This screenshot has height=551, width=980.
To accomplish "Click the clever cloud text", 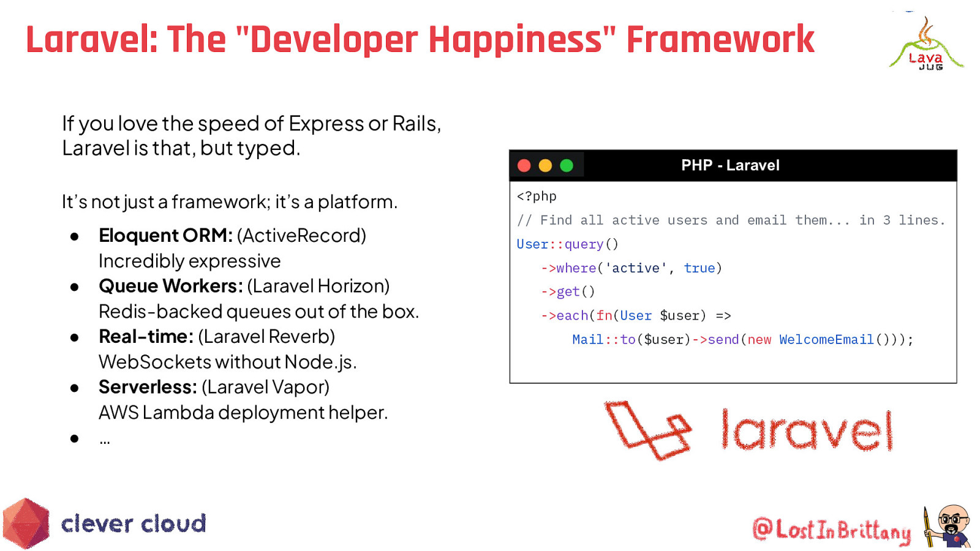I will click(x=134, y=524).
